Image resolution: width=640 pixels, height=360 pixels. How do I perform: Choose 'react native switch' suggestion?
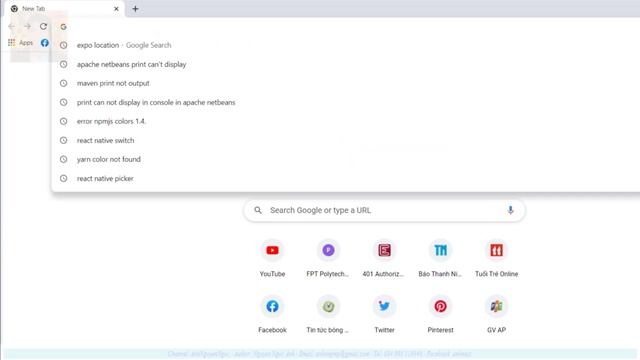pos(345,140)
